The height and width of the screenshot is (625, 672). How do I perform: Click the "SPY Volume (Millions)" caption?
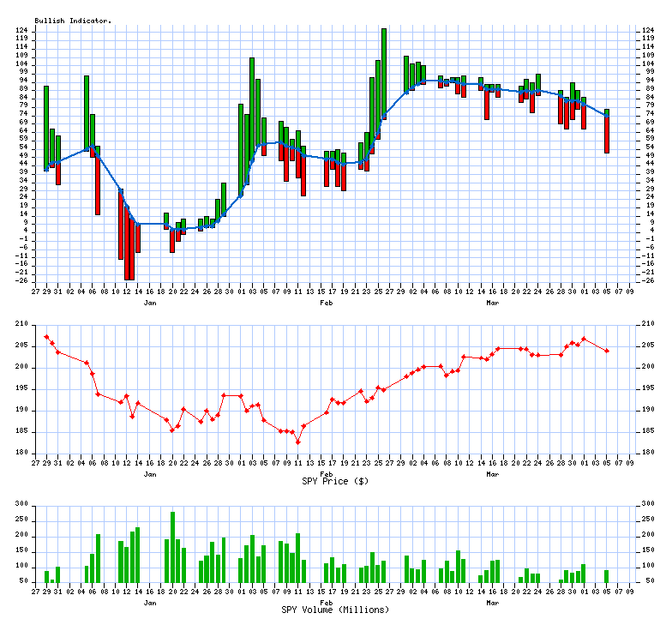(x=335, y=610)
